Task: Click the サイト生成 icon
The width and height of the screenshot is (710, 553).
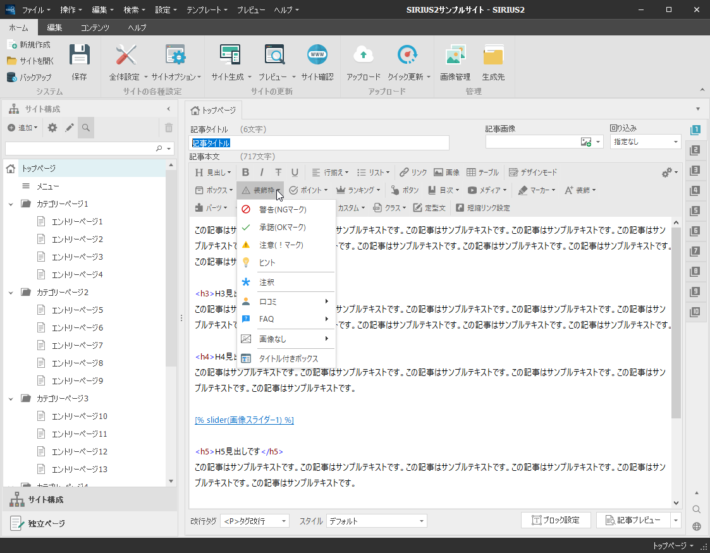Action: click(x=230, y=55)
